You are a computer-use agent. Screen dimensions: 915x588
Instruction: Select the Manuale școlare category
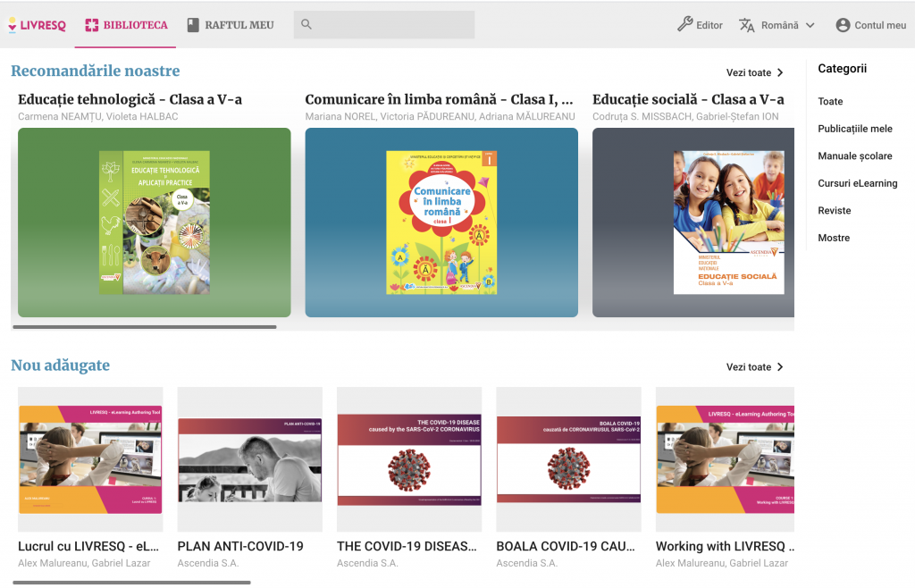coord(854,155)
